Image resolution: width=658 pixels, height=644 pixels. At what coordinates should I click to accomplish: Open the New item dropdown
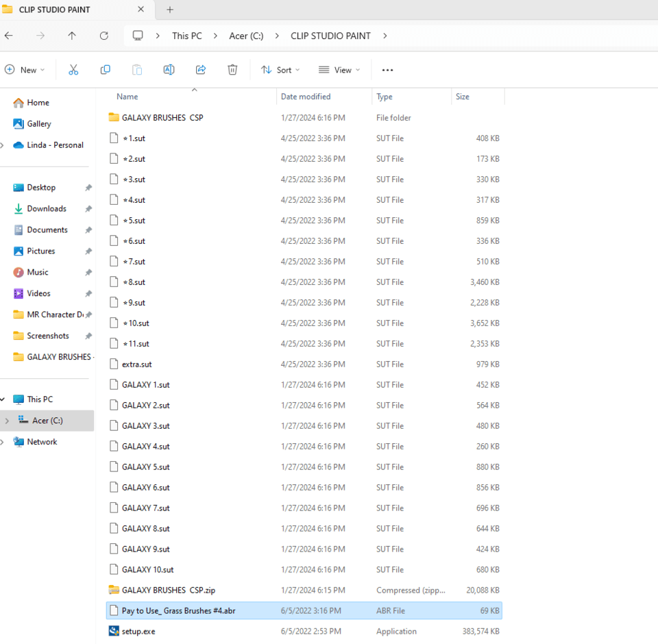25,70
